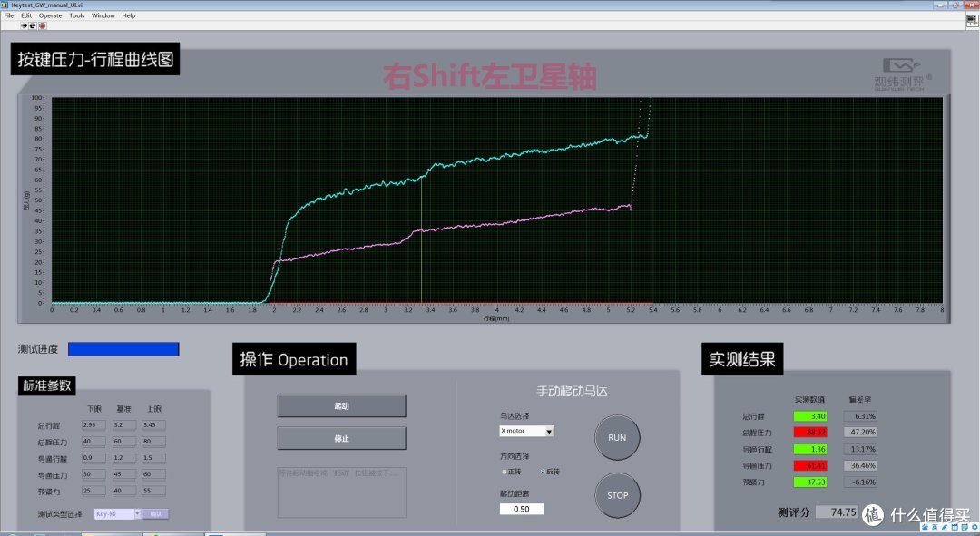Click the confirm button beside Key-球 dropdown
Image resolution: width=980 pixels, height=536 pixels.
tap(155, 514)
